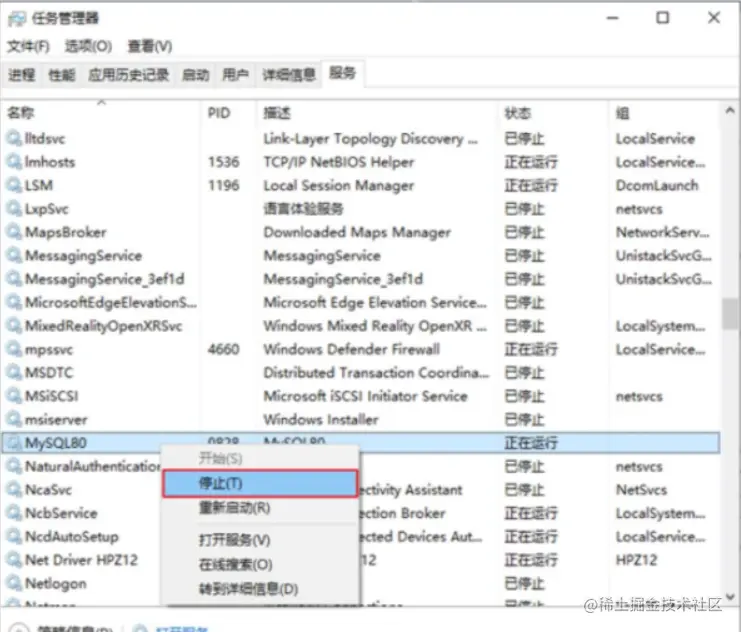
Task: Choose the greyed-out 开始(S) context menu item
Action: point(260,458)
